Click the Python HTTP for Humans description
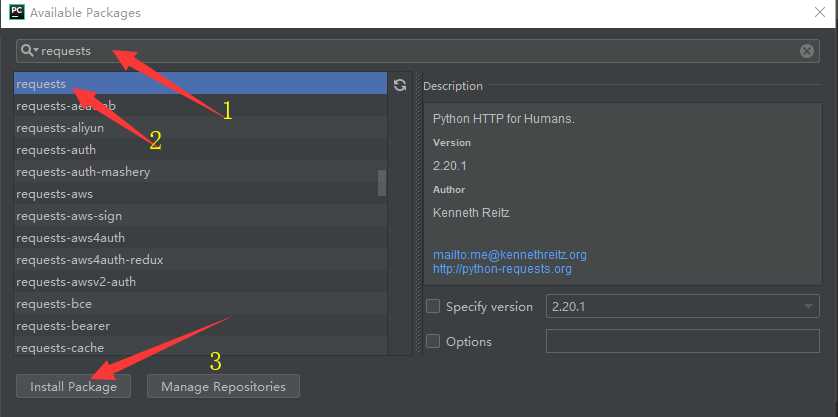Screen dimensions: 838x417 503,119
